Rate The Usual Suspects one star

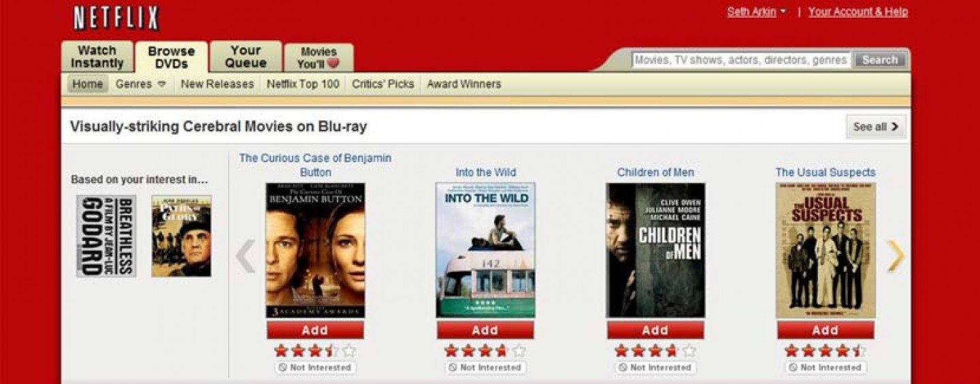click(x=791, y=351)
